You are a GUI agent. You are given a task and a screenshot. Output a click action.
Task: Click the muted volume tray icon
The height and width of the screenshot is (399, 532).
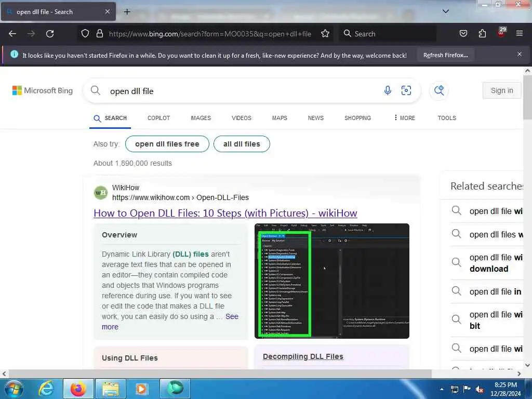point(480,389)
